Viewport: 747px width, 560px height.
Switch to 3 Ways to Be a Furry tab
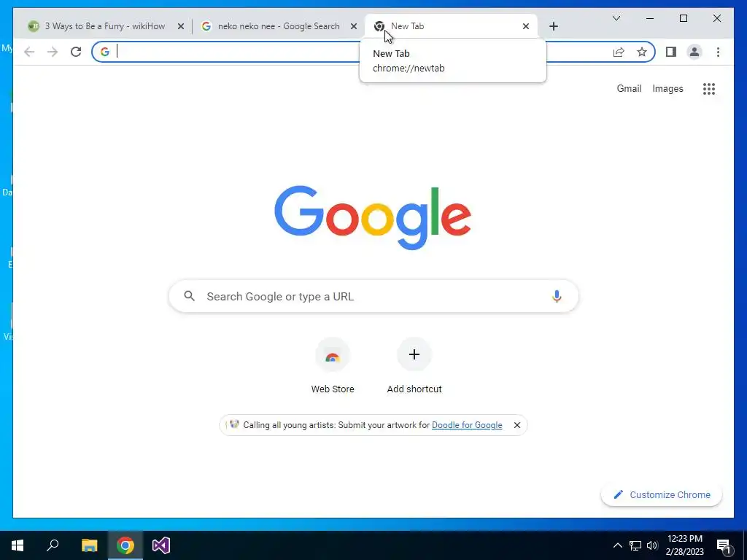105,26
